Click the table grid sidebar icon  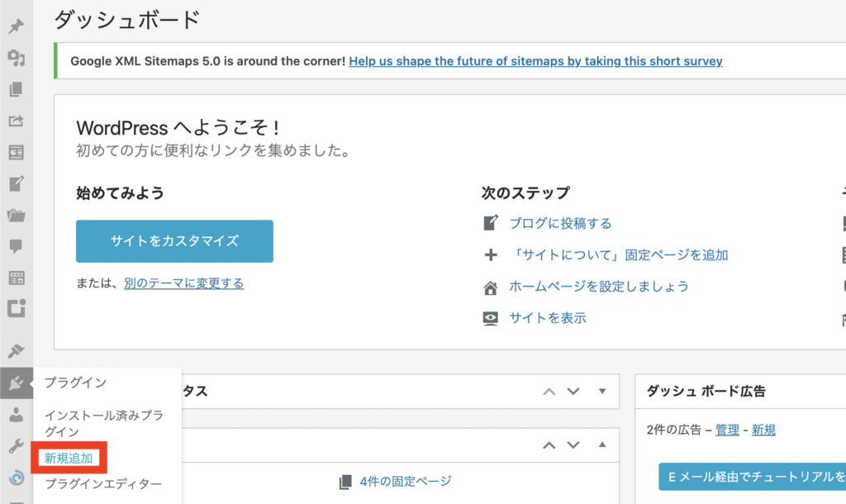pos(17,278)
